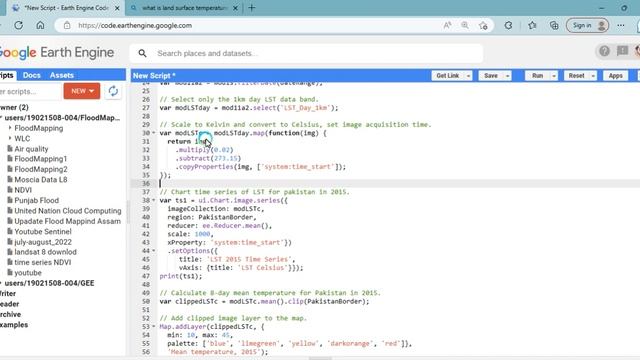This screenshot has width=640, height=360.
Task: Click the Google Earth Engine logo
Action: point(57,53)
